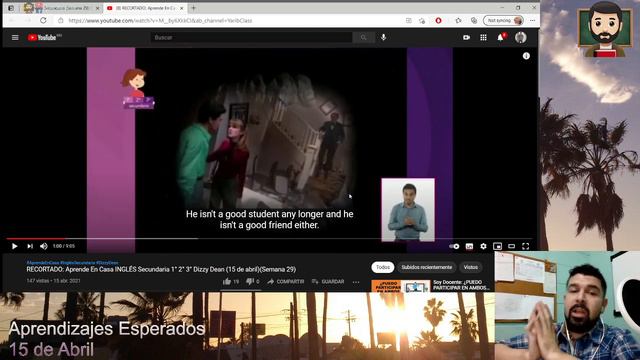Click the video hashtags link

72,263
